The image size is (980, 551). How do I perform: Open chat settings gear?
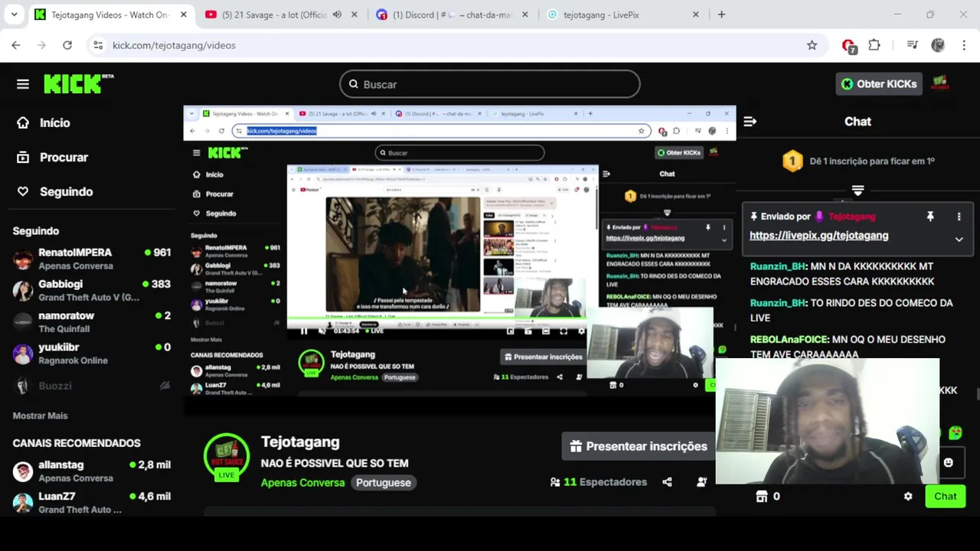coord(908,497)
